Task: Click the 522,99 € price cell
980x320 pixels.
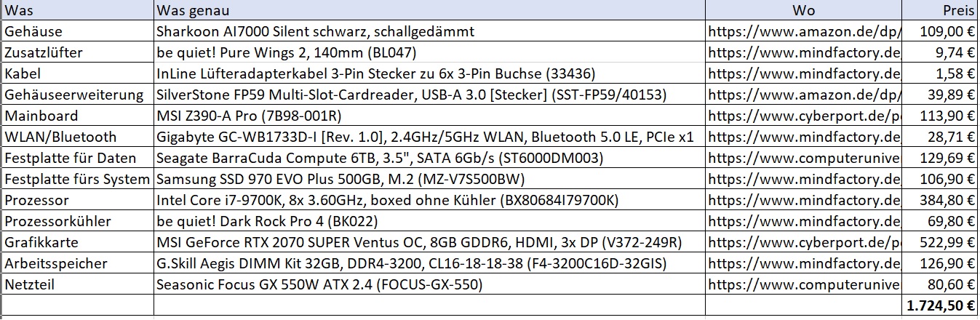Action: click(x=940, y=242)
